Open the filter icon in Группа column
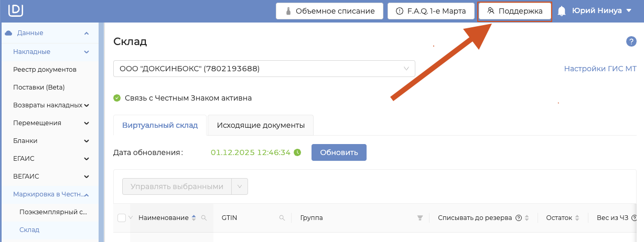The height and width of the screenshot is (242, 644). 420,218
